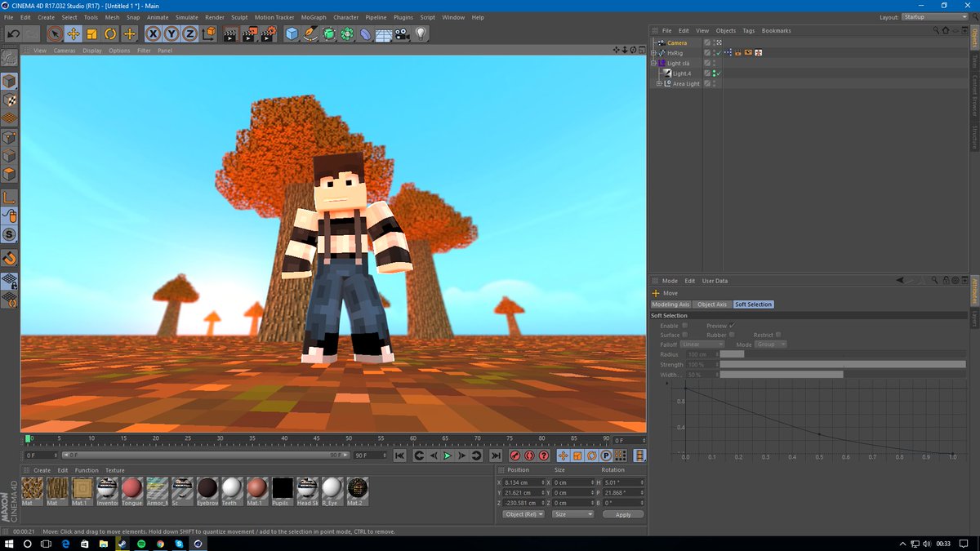Toggle the Rubber checkbox

732,335
